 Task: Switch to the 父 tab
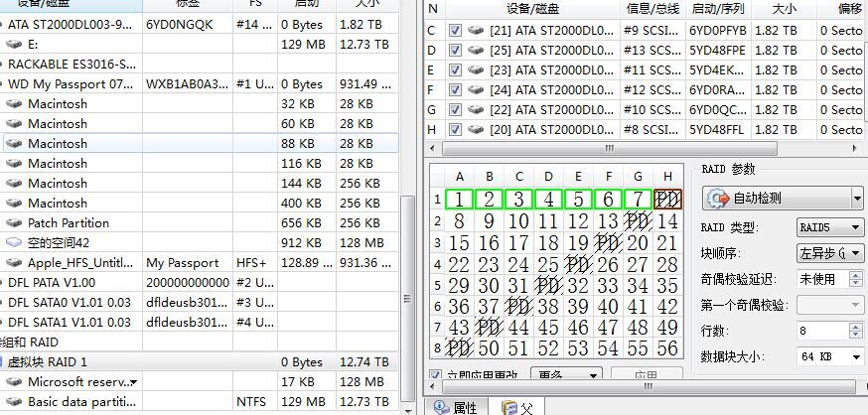click(x=517, y=407)
